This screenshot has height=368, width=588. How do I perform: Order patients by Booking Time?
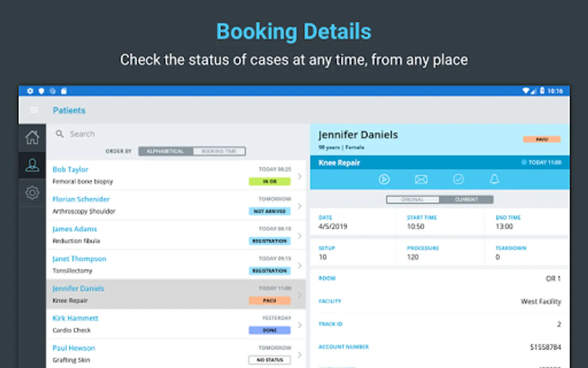219,151
